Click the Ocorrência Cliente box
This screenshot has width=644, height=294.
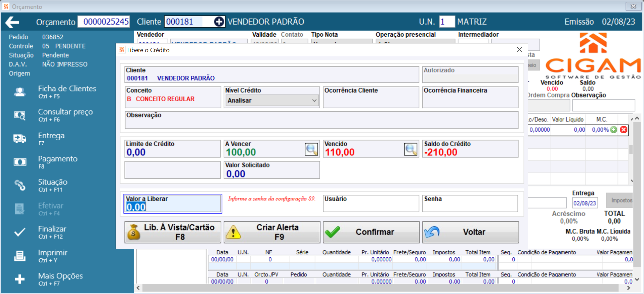[371, 97]
